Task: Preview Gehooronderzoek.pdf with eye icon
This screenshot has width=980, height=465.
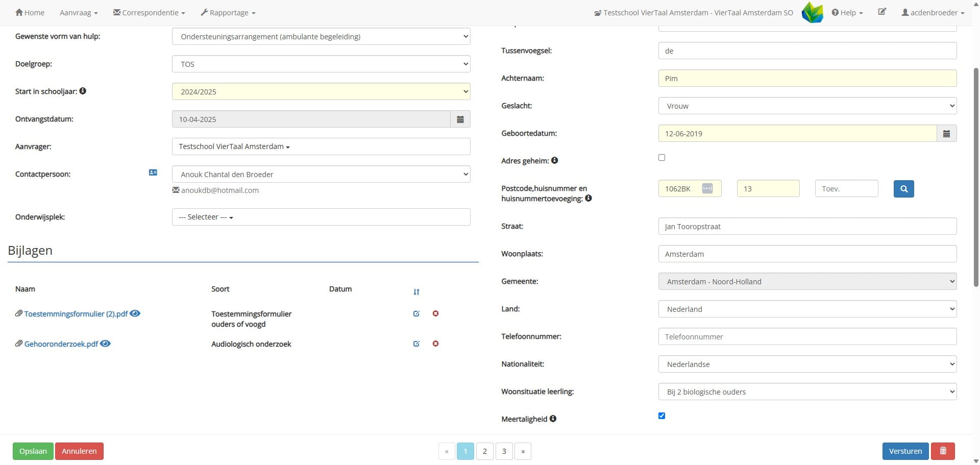Action: click(105, 344)
